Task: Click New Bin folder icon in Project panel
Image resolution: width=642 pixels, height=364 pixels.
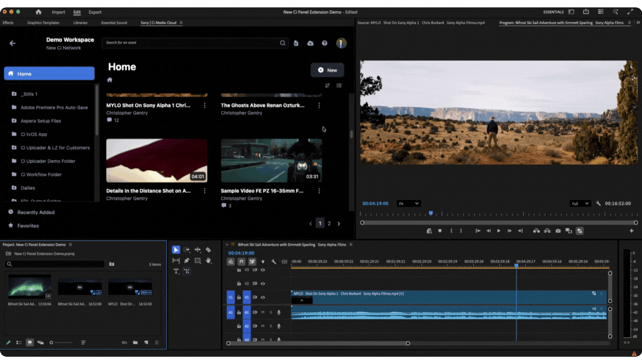Action: point(135,342)
